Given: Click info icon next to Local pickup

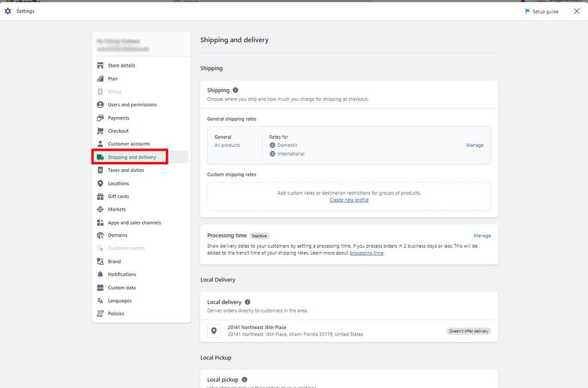Looking at the screenshot, I should (x=244, y=379).
